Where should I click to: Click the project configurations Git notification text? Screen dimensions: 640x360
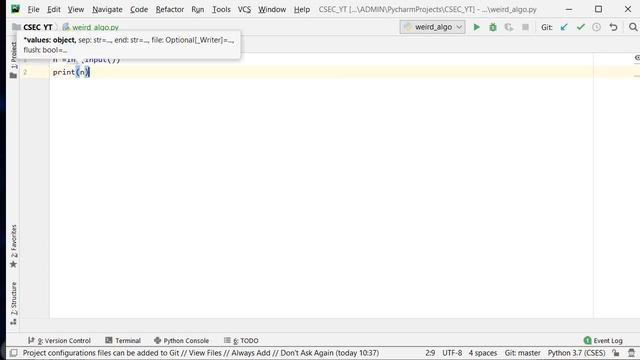201,353
